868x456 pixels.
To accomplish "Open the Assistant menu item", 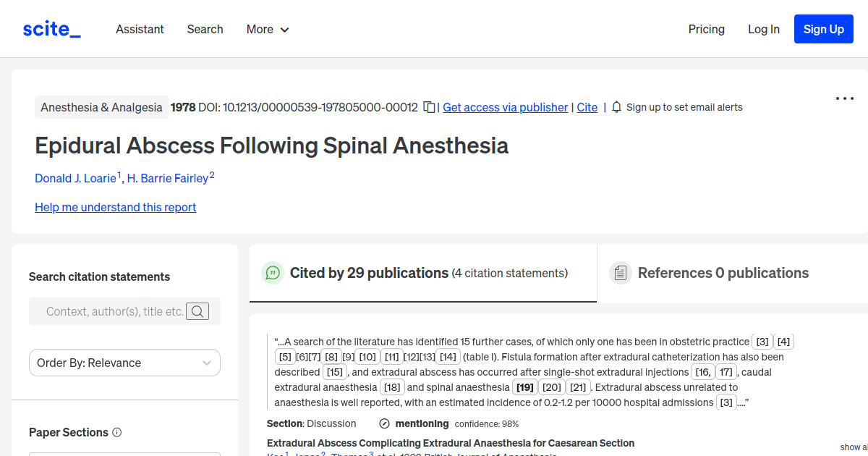I will coord(140,29).
